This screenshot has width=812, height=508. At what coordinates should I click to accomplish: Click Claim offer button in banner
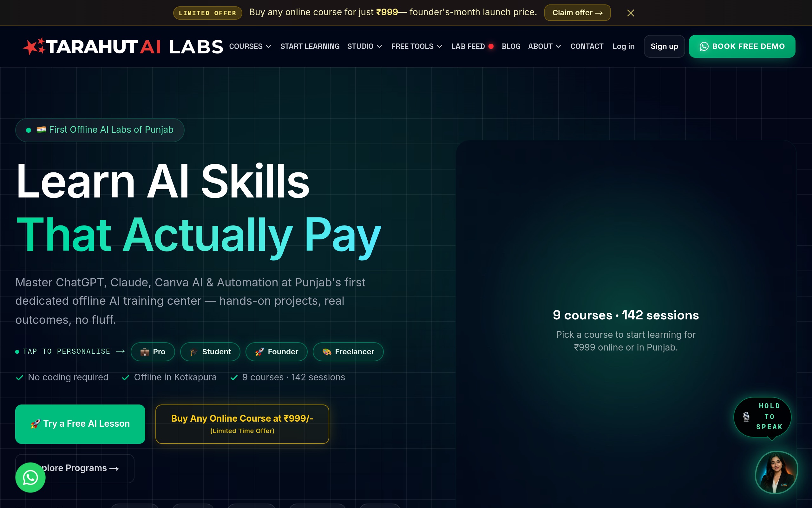[577, 13]
